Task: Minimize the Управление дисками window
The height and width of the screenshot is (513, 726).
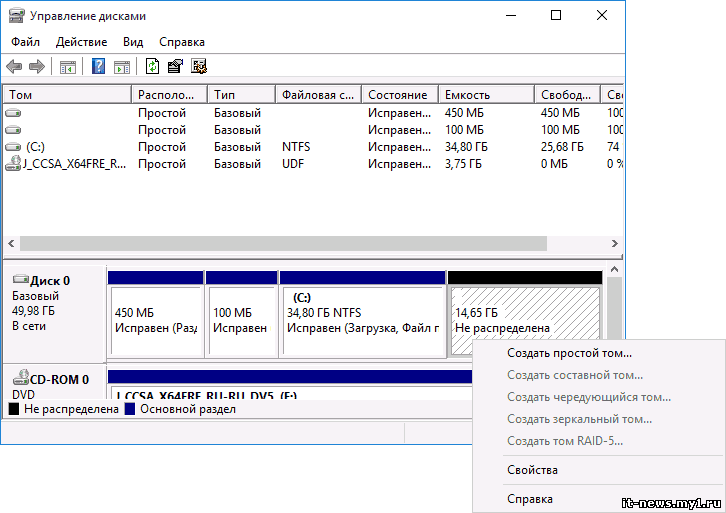Action: pos(511,16)
